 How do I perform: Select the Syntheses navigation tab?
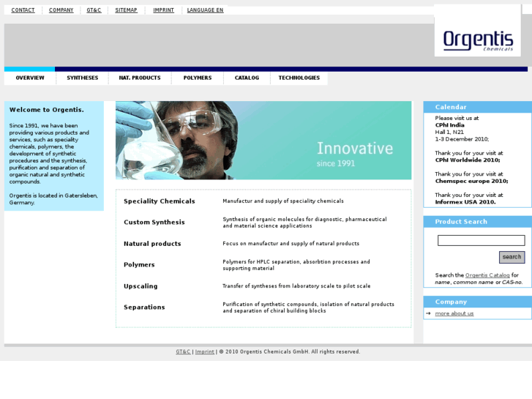(83, 78)
